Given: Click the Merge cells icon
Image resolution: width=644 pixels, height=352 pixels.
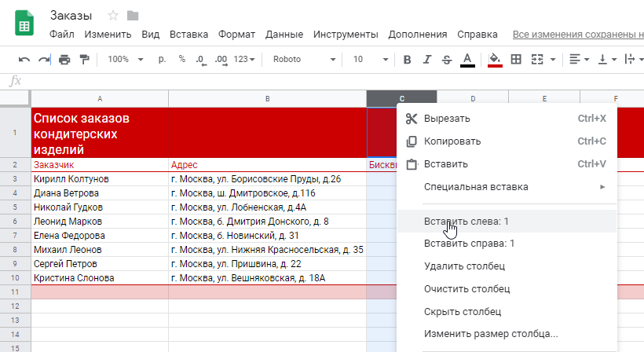Looking at the screenshot, I should point(538,60).
